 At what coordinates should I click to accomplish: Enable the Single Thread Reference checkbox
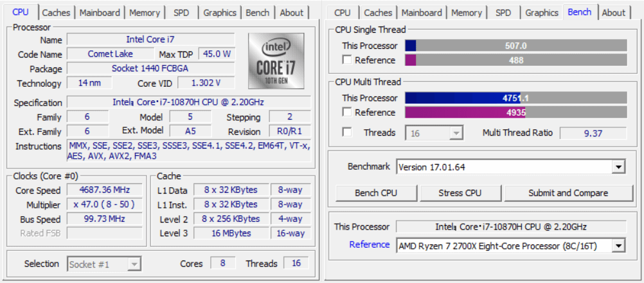click(x=347, y=60)
